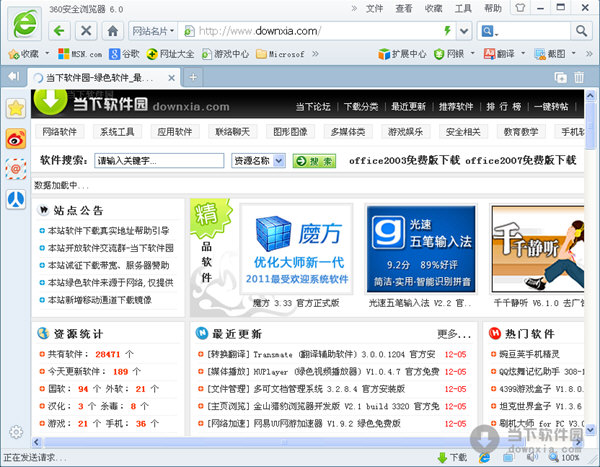
Task: Click the 截图 screenshot tool
Action: (550, 54)
